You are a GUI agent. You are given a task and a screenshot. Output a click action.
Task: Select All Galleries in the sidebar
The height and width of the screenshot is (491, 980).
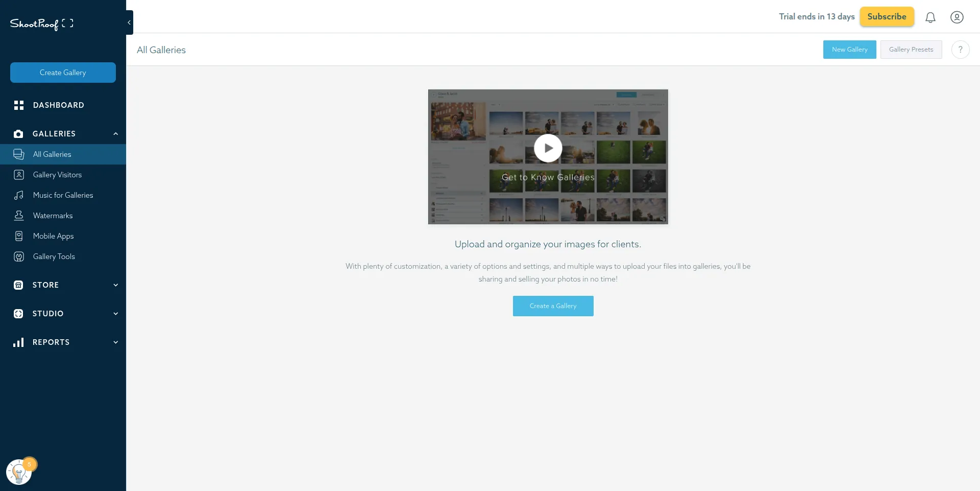pyautogui.click(x=52, y=154)
